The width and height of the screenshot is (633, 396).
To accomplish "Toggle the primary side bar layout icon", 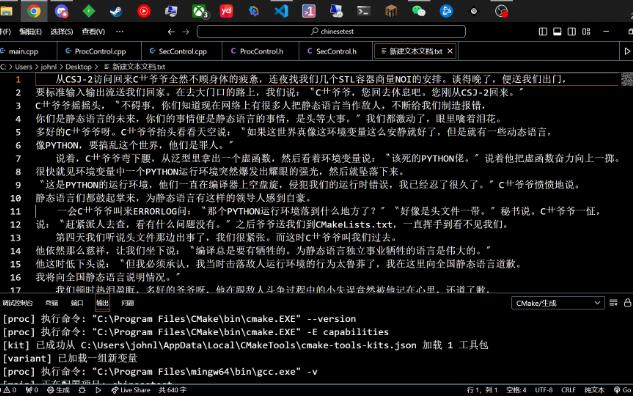I will pos(543,31).
